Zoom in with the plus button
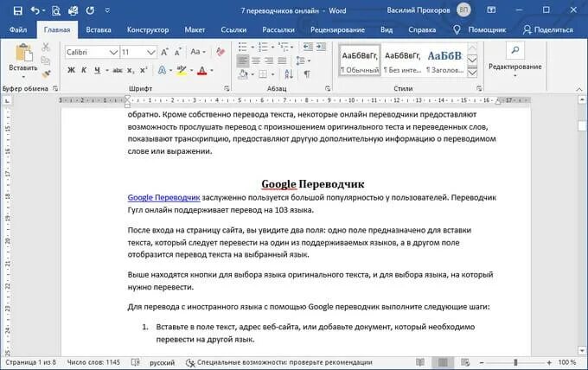588x370 pixels. tap(549, 362)
